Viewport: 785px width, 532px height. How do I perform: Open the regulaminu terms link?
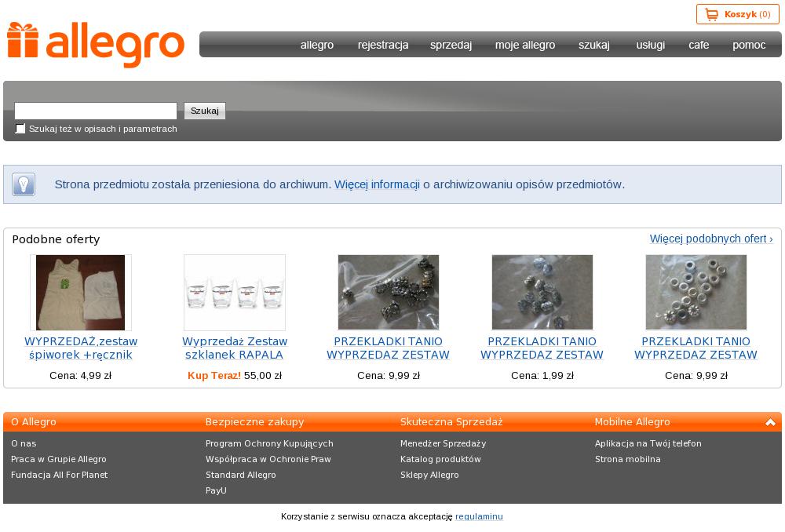coord(479,516)
